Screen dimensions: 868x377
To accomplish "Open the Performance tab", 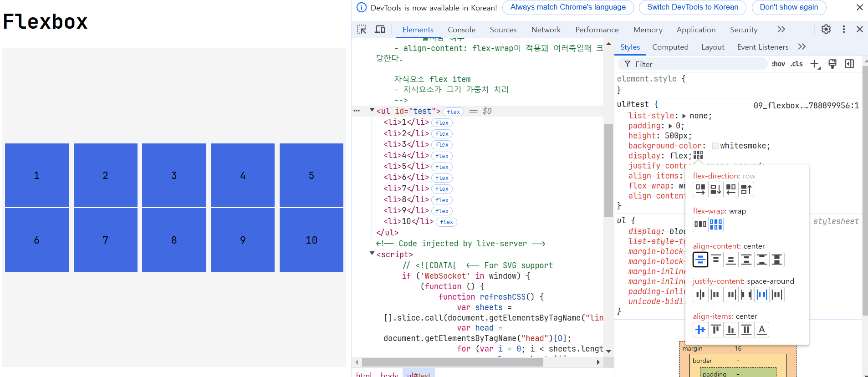I will (x=597, y=30).
